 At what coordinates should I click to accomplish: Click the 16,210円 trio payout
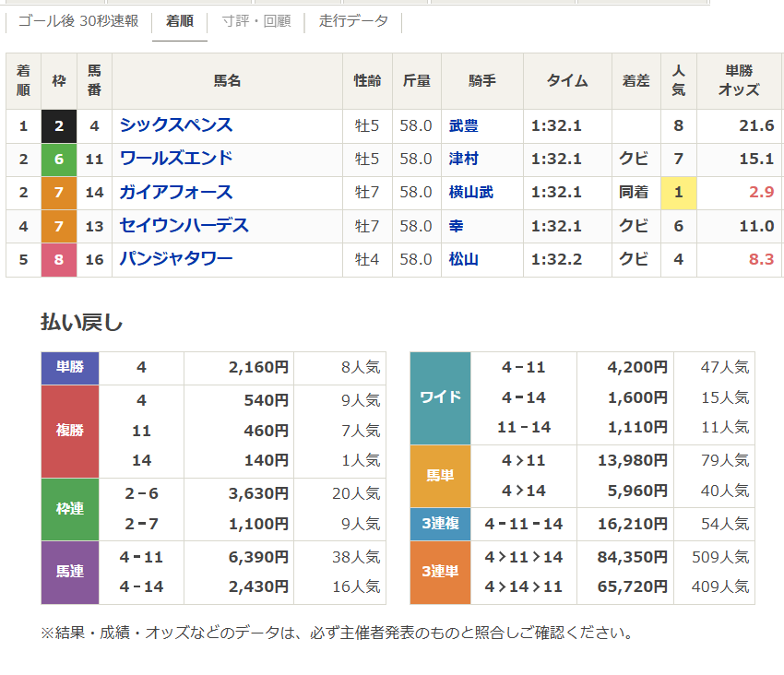pos(633,524)
